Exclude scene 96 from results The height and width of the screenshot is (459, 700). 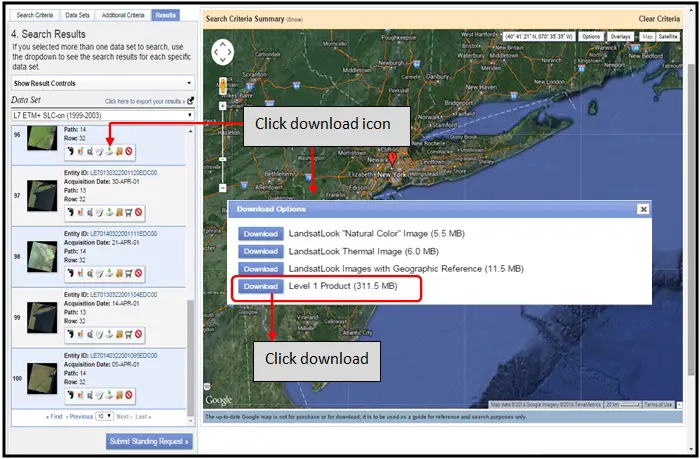(129, 151)
